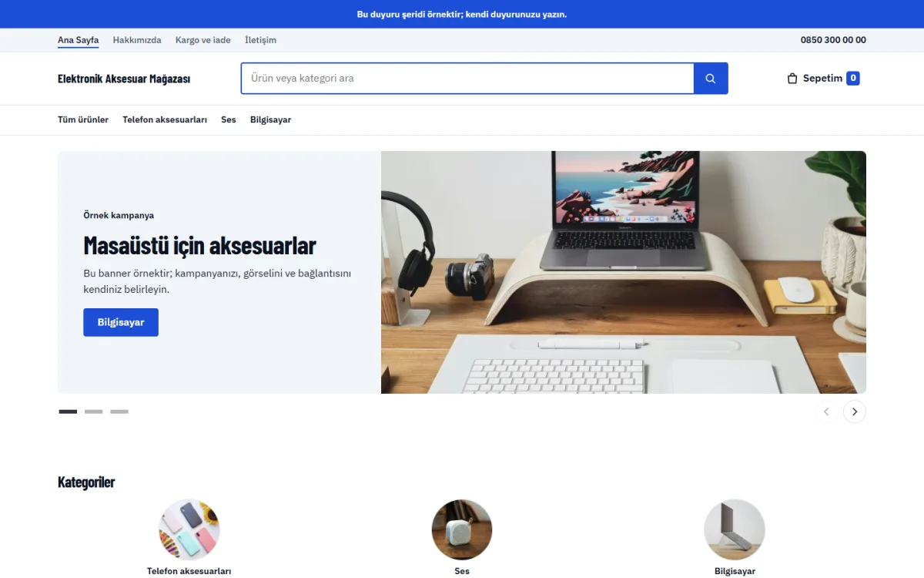Open the shopping bag cart icon
The height and width of the screenshot is (578, 924).
[x=792, y=79]
